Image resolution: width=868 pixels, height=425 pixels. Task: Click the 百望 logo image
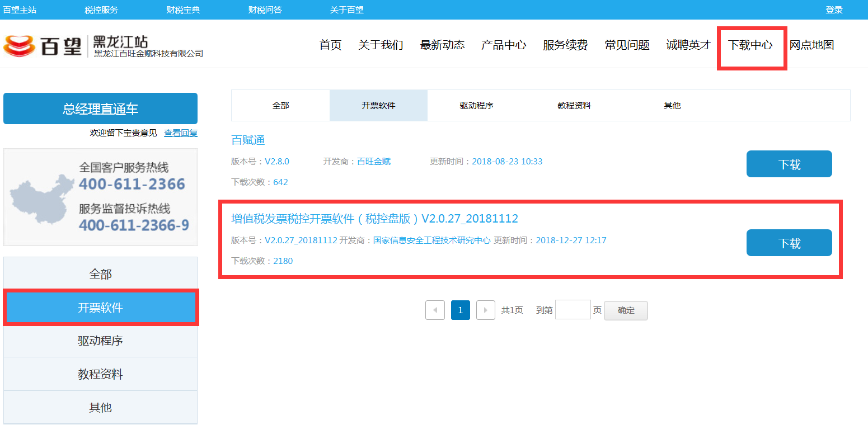pos(43,46)
